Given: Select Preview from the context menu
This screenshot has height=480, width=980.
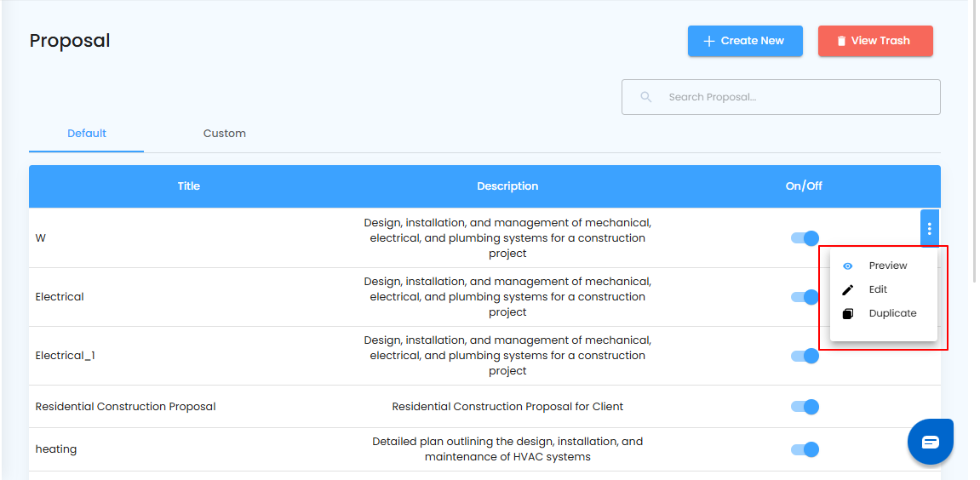Looking at the screenshot, I should tap(888, 266).
